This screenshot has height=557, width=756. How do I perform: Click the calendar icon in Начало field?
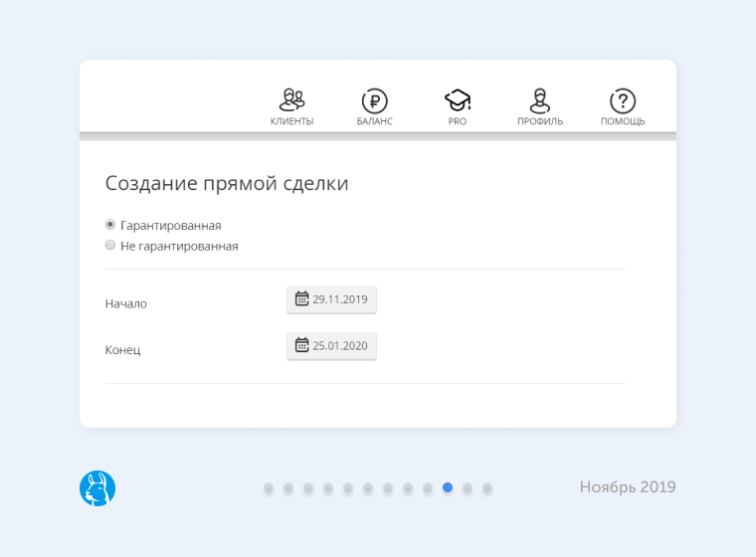pos(301,298)
